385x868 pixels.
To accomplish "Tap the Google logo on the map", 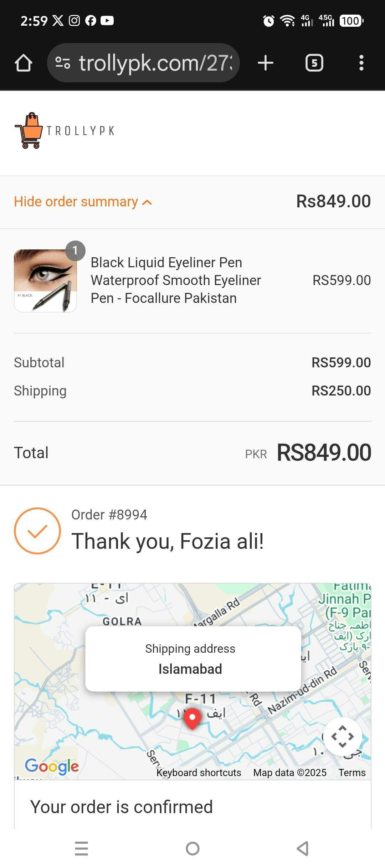I will pyautogui.click(x=52, y=766).
